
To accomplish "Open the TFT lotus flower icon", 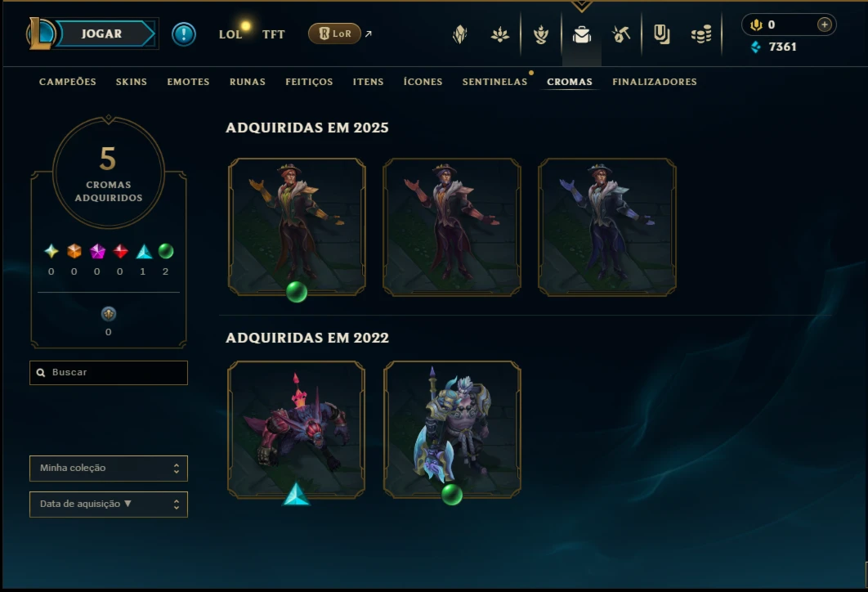I will coord(500,35).
